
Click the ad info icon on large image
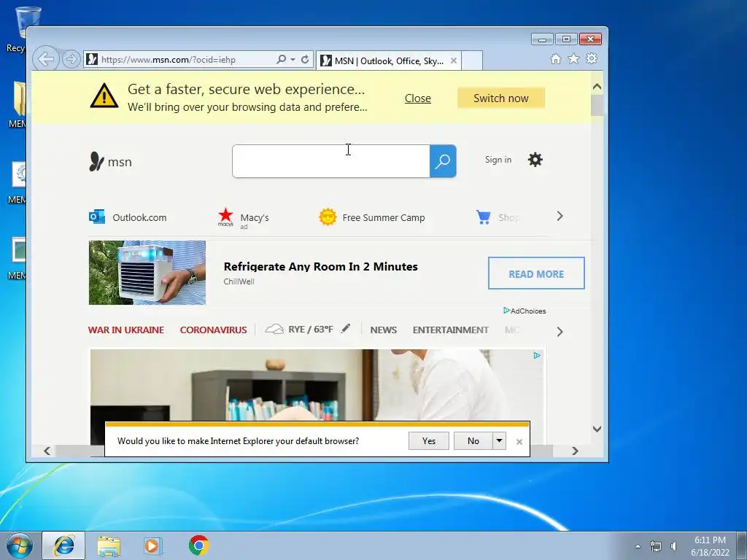[x=537, y=355]
